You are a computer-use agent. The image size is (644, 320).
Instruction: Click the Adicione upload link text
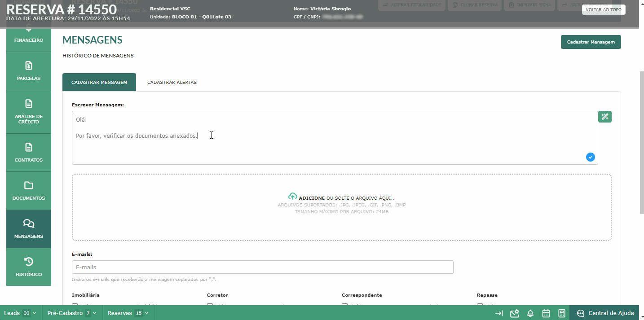[x=312, y=198]
